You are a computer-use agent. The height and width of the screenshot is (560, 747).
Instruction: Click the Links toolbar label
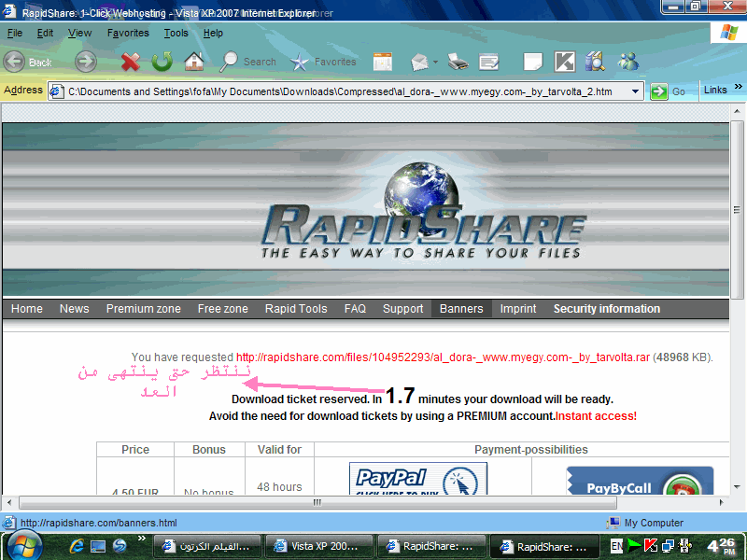click(x=715, y=90)
